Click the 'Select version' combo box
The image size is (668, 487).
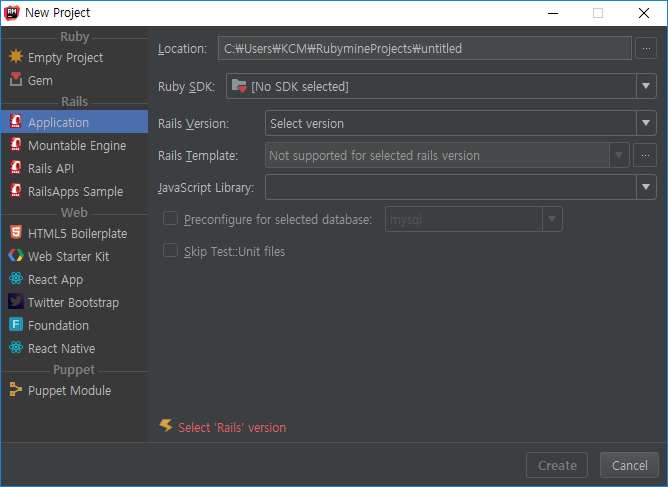[461, 123]
